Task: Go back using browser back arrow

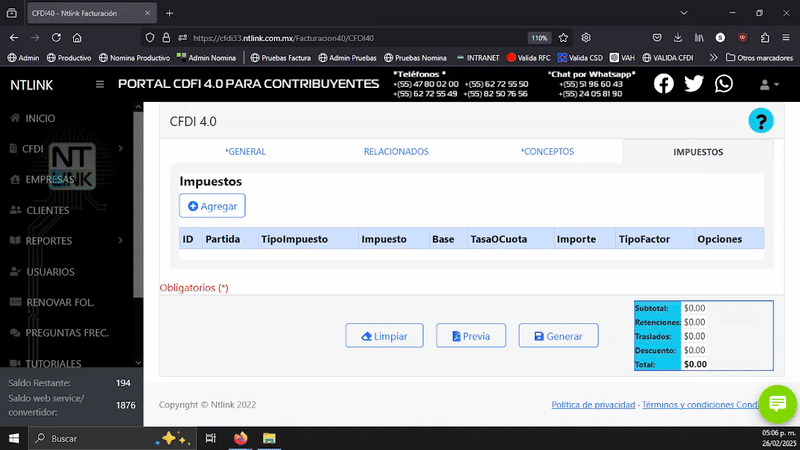Action: [14, 38]
